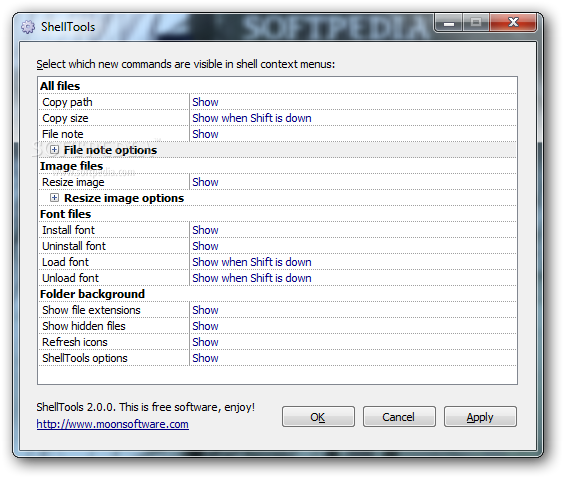Image resolution: width=564 pixels, height=478 pixels.
Task: Change Uninstall font Show value
Action: click(x=205, y=246)
